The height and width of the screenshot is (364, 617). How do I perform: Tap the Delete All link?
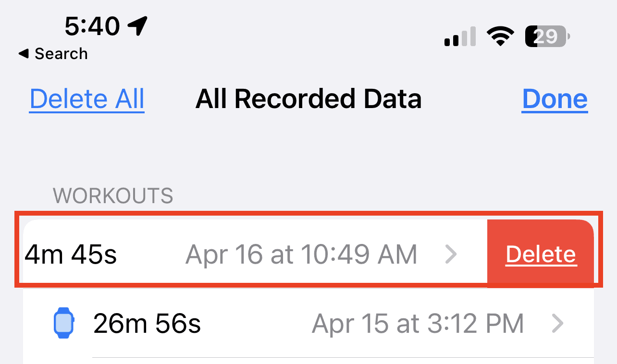click(x=87, y=99)
